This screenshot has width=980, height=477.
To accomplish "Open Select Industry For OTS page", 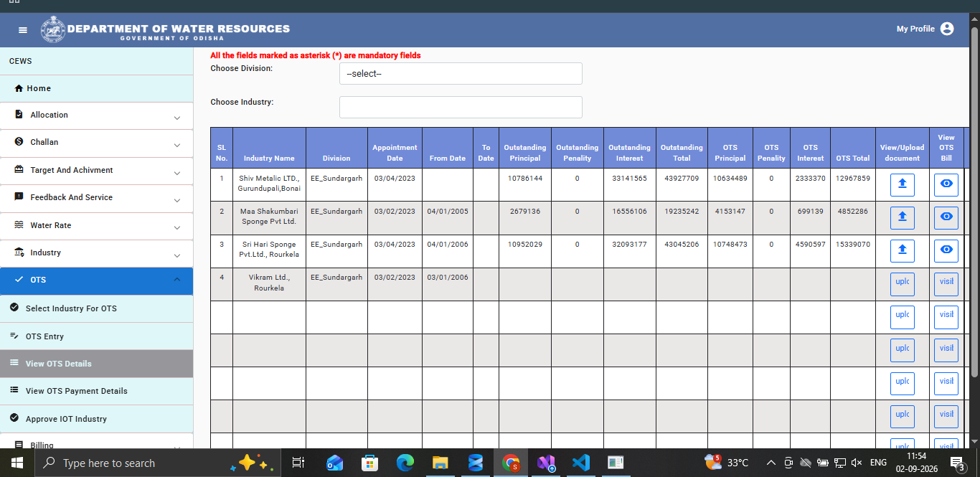I will coord(96,308).
